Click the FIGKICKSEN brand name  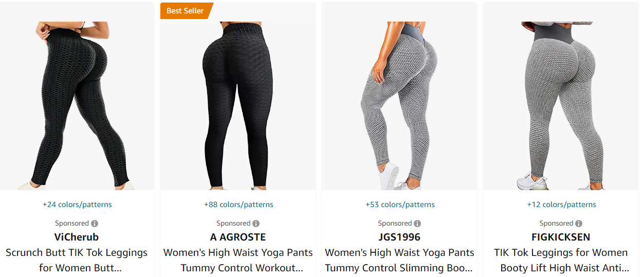point(561,237)
